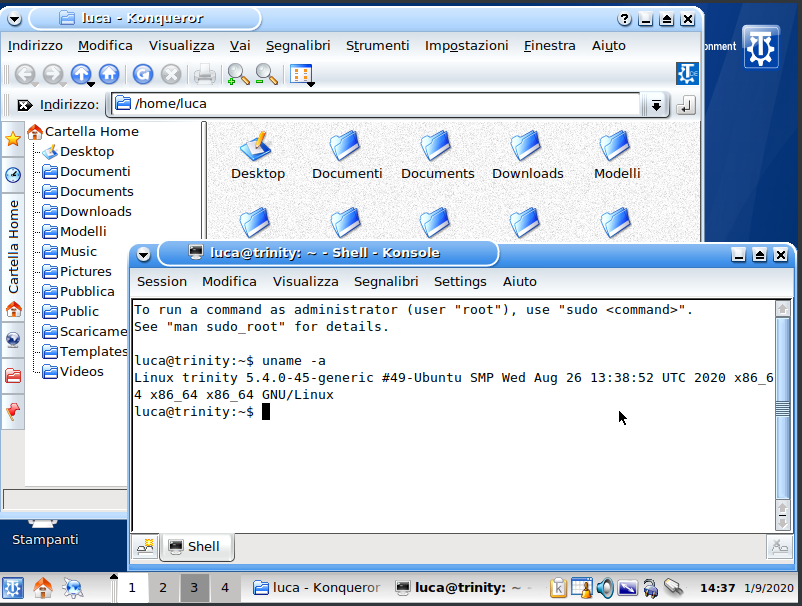Screen dimensions: 802x606
Task: Click the luca@trinity Konsole taskbar entry
Action: point(463,588)
